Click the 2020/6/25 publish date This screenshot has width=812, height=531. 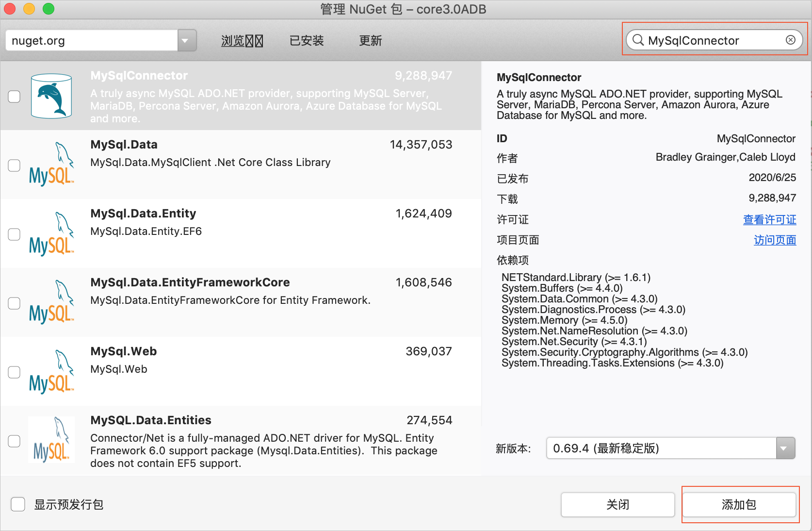point(772,178)
